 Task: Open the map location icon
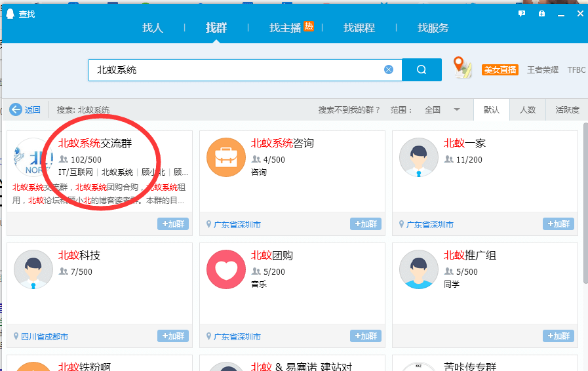(x=463, y=68)
